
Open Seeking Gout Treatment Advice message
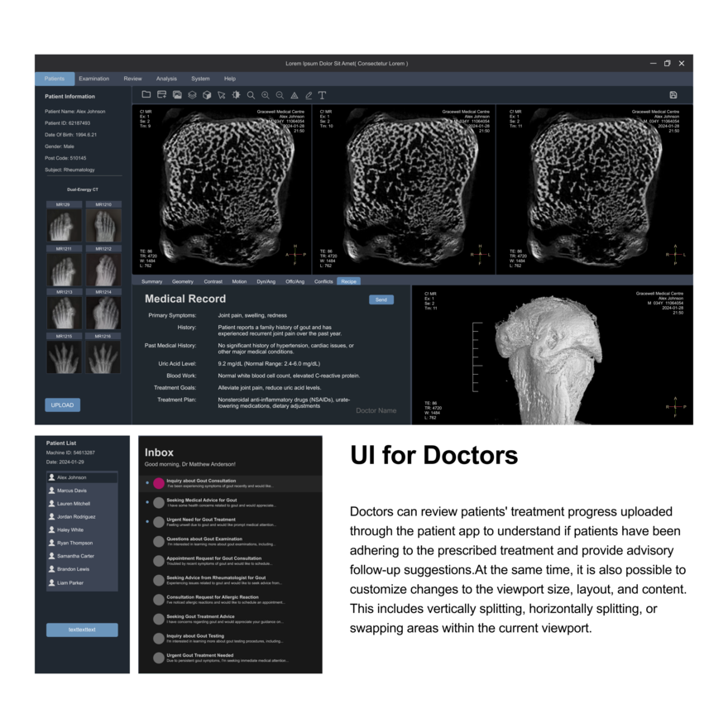coord(230,619)
